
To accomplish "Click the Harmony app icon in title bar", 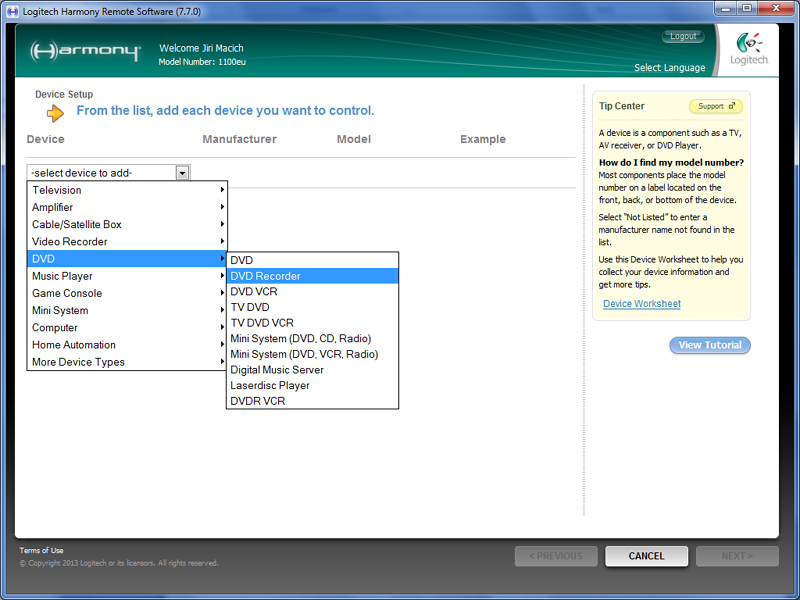I will pyautogui.click(x=10, y=8).
